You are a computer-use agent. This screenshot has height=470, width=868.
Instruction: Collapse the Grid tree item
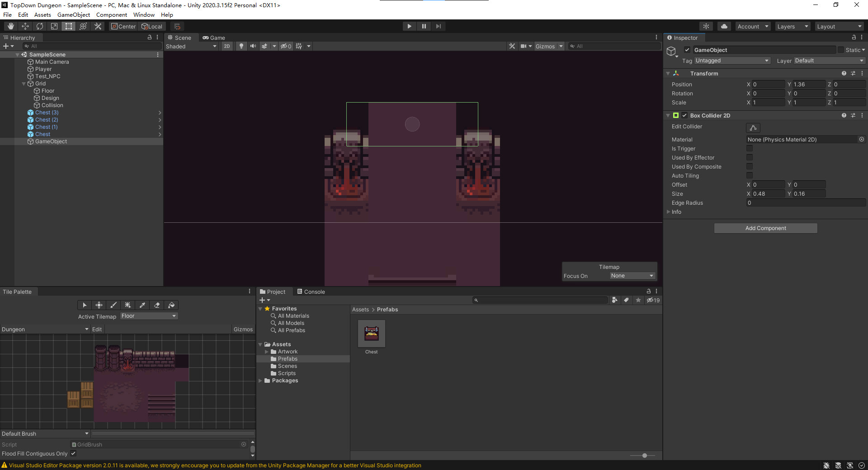pyautogui.click(x=24, y=84)
